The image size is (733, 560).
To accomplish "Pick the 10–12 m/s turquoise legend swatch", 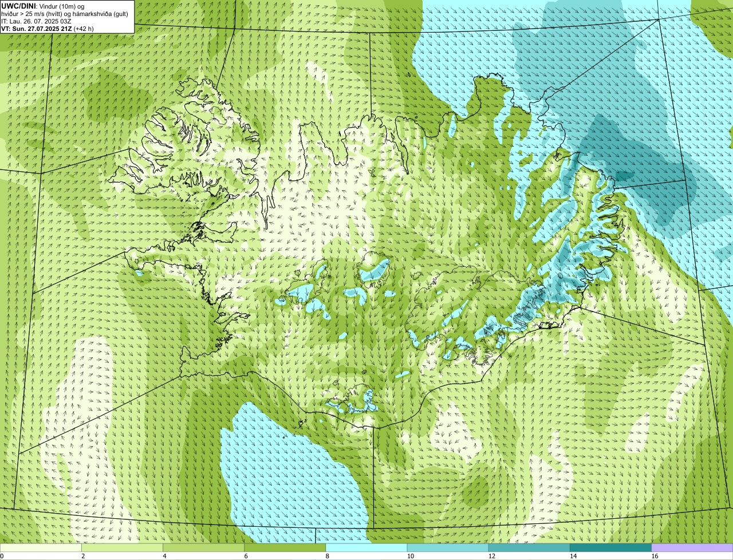I will click(448, 548).
